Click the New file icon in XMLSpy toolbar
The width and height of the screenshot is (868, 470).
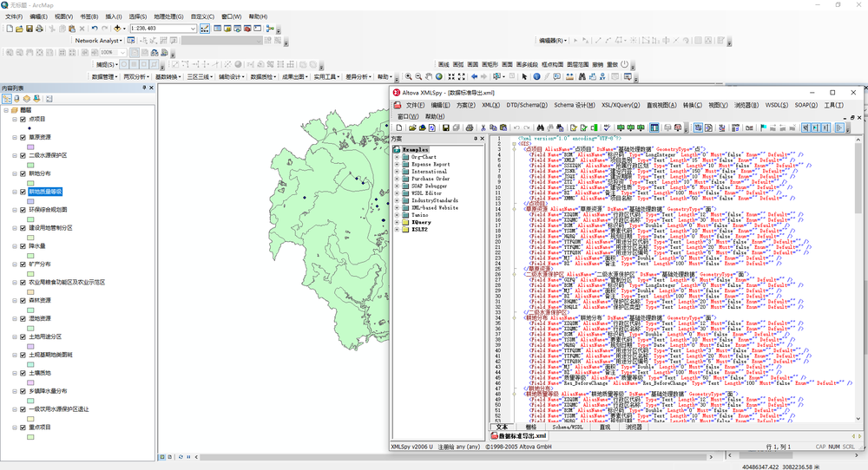[399, 127]
